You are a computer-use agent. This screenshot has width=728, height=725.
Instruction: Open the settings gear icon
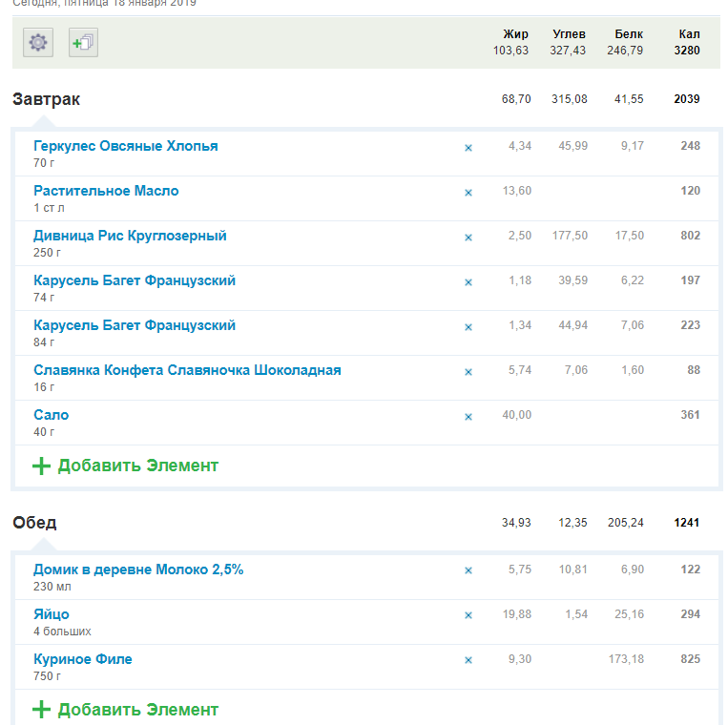[x=38, y=43]
